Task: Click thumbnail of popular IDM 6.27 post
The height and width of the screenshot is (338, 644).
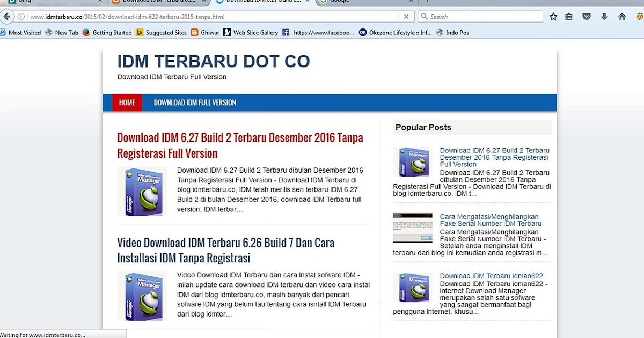Action: coord(413,162)
